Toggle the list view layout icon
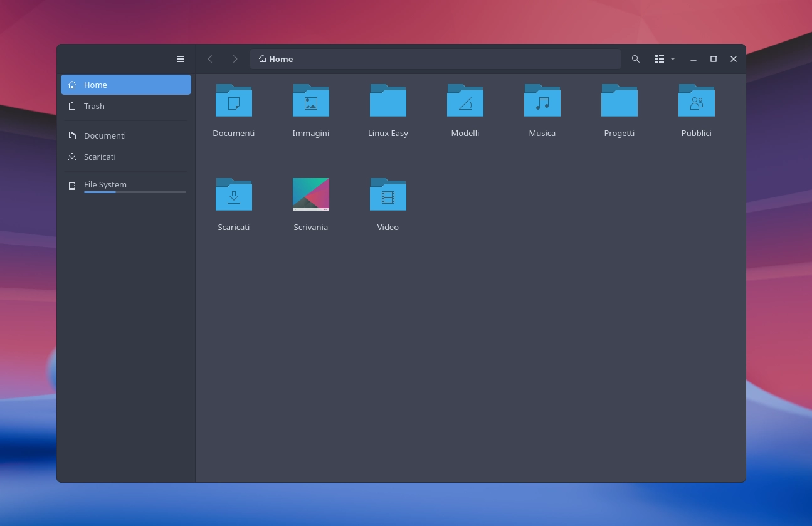Viewport: 812px width, 526px height. point(660,59)
